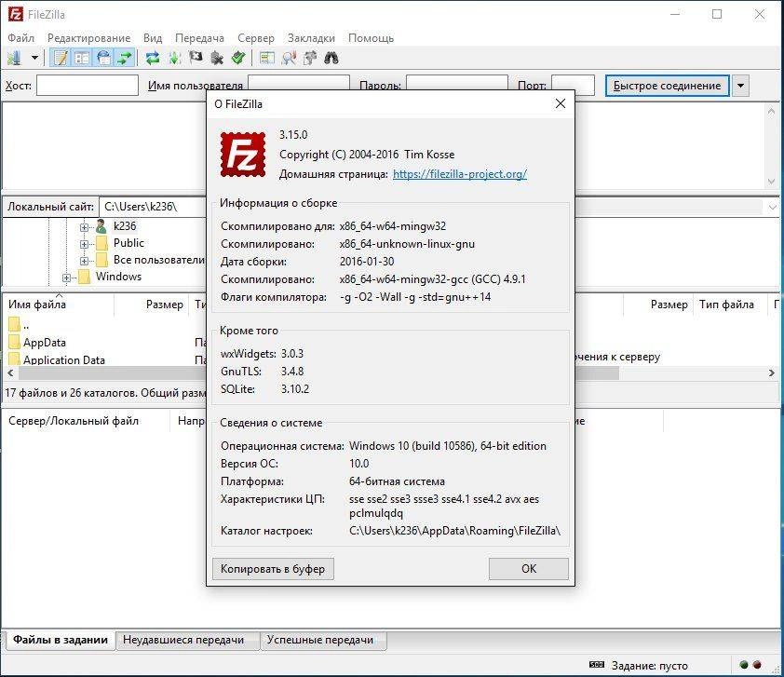The height and width of the screenshot is (677, 784).
Task: Open the Передача menu
Action: [x=199, y=38]
